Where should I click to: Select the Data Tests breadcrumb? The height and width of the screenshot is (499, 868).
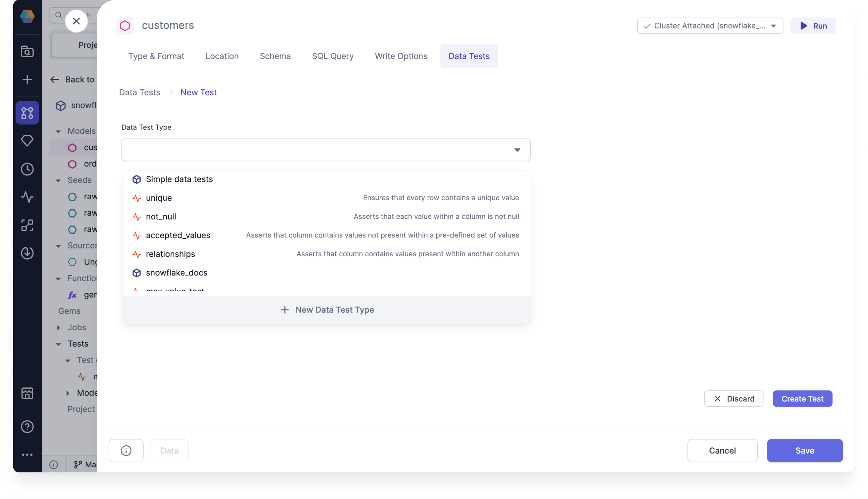point(139,92)
